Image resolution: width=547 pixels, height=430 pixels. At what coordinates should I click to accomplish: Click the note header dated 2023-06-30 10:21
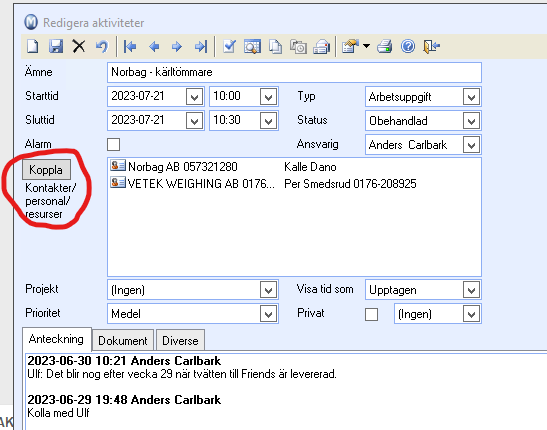point(124,361)
